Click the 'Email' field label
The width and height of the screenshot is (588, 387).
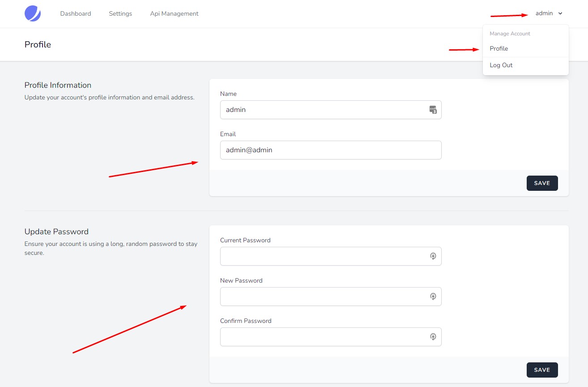click(228, 134)
